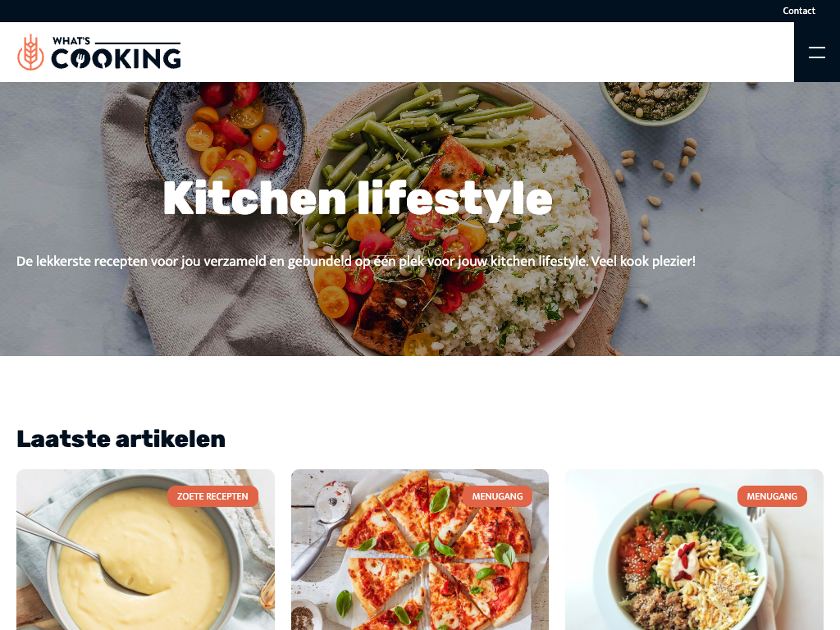The width and height of the screenshot is (840, 630).
Task: Open the custard bowl article thumbnail
Action: [x=145, y=550]
